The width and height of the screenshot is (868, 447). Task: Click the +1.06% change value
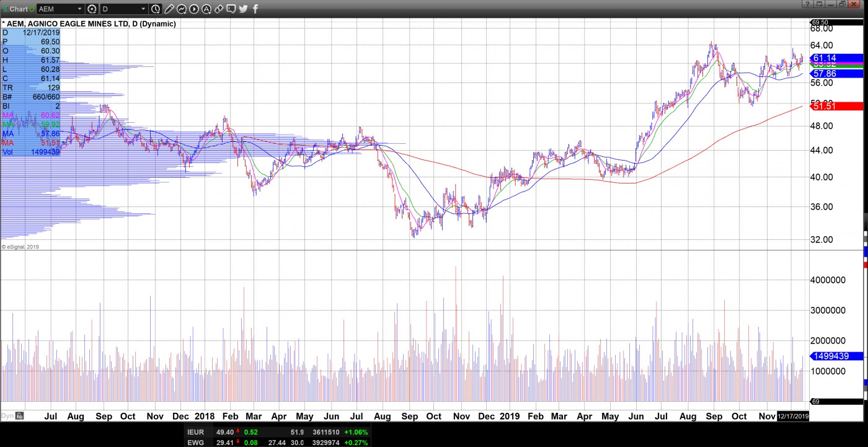coord(355,432)
